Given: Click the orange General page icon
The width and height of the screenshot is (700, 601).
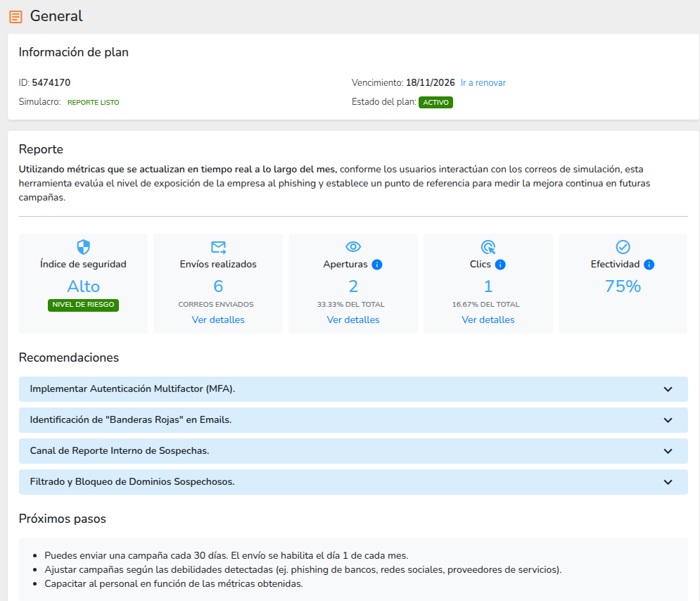Looking at the screenshot, I should (x=15, y=17).
